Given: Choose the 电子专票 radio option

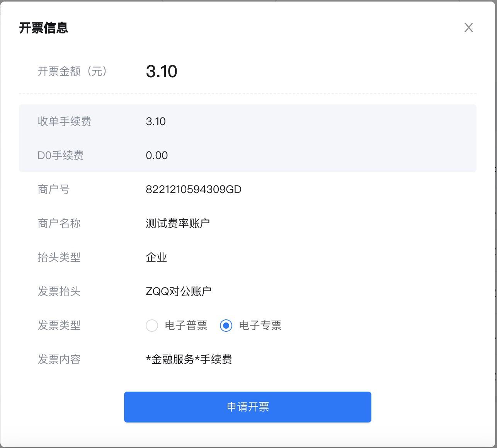Looking at the screenshot, I should click(226, 326).
